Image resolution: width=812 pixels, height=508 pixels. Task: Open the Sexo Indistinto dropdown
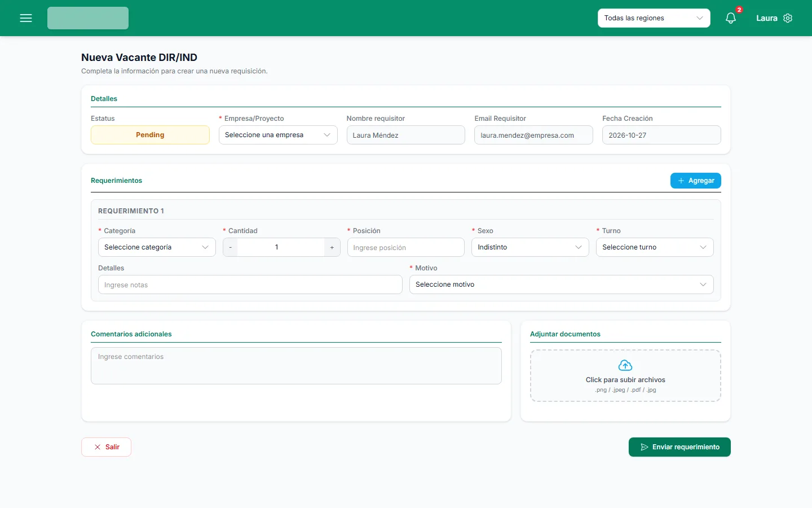[530, 247]
